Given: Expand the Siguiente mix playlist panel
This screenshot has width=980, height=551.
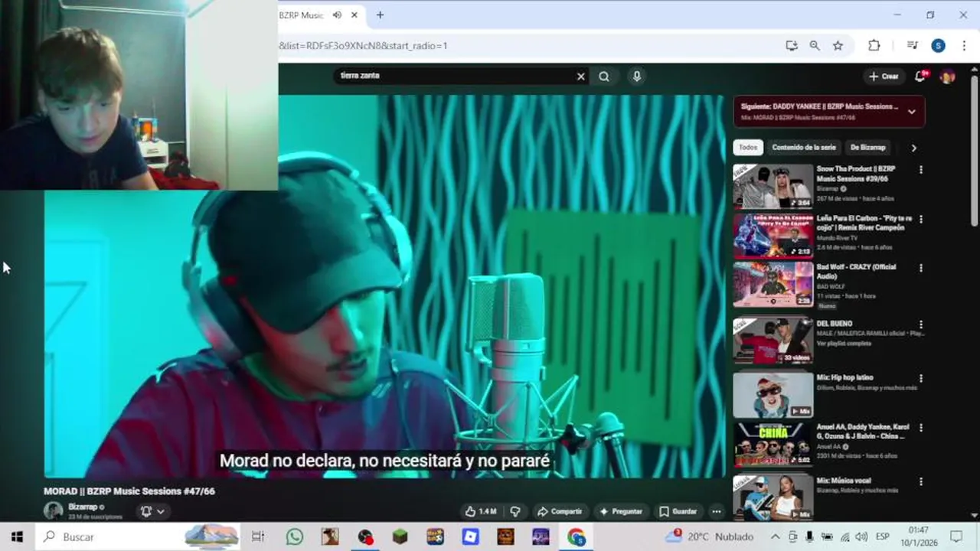Looking at the screenshot, I should coord(911,112).
